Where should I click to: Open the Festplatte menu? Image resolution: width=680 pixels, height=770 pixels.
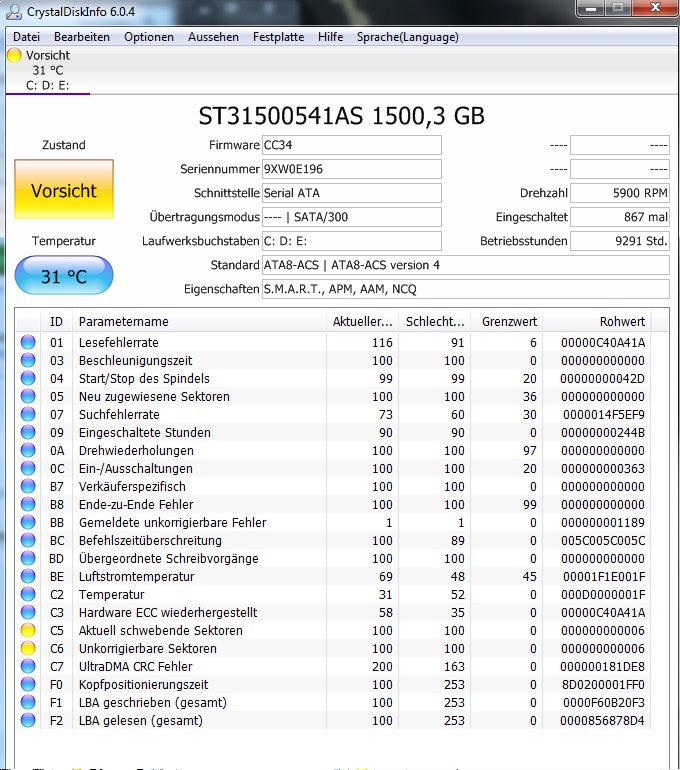(278, 37)
